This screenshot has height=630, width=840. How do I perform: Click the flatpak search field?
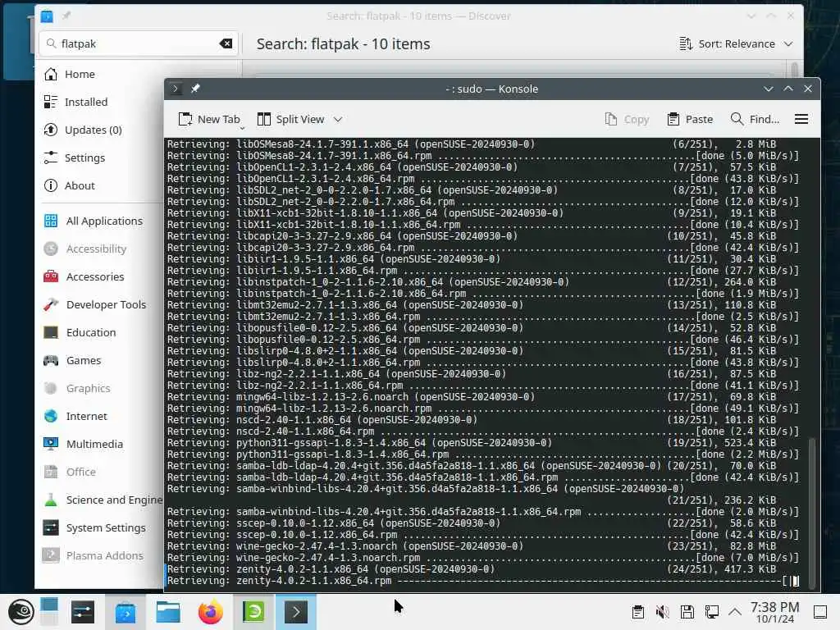point(137,43)
